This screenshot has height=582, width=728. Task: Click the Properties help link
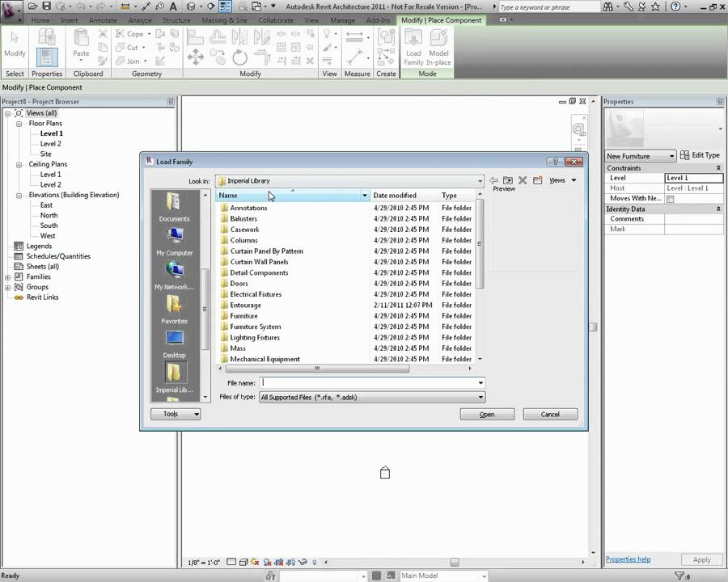[628, 559]
